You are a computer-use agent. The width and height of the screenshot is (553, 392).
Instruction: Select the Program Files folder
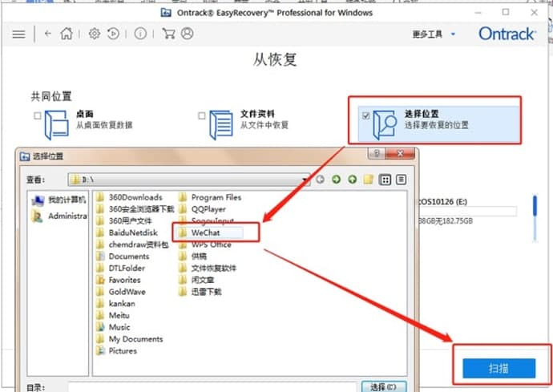click(x=210, y=197)
